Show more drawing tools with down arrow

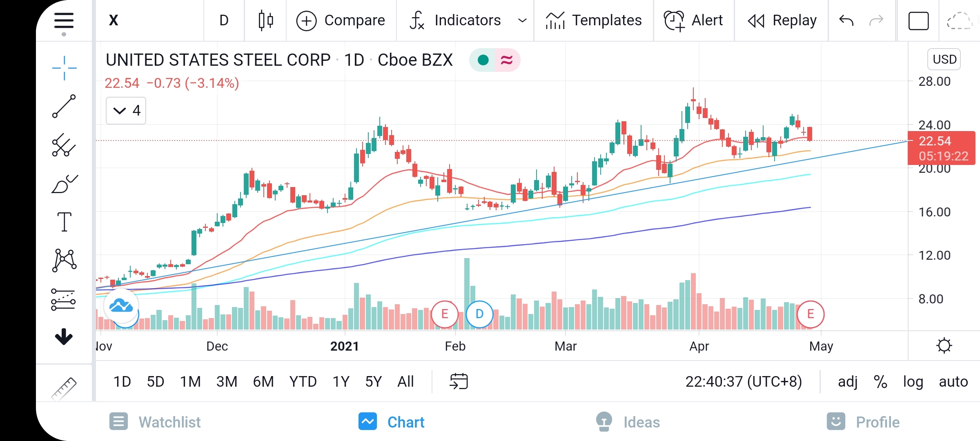tap(64, 337)
